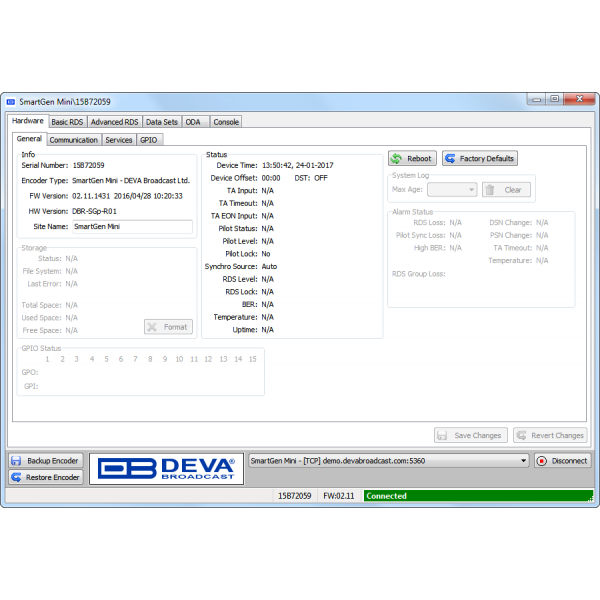Open the Max Age dropdown
Screen dimensions: 600x600
click(x=452, y=189)
